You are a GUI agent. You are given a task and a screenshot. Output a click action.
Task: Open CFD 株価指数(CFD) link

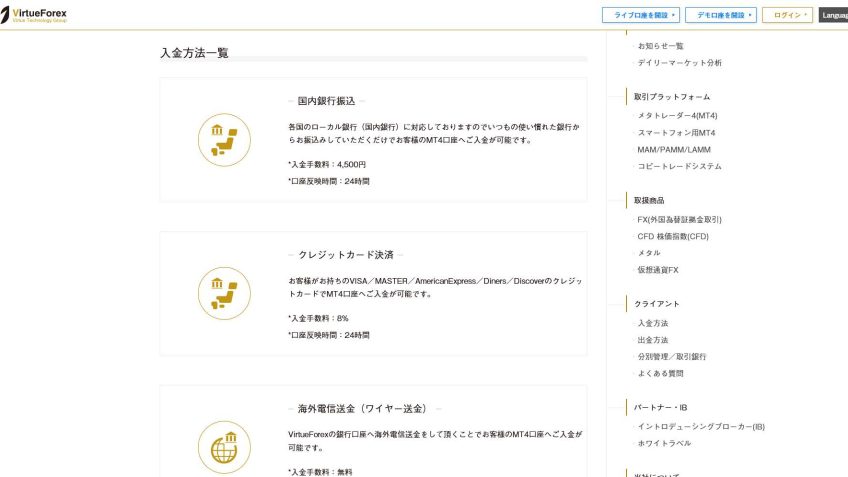tap(672, 237)
